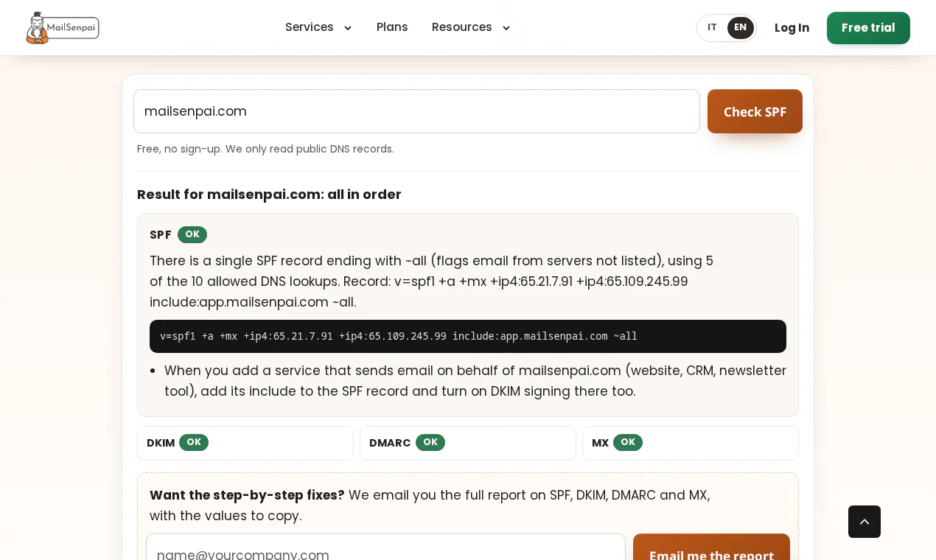Click the Check SPF button
This screenshot has width=936, height=560.
point(755,111)
